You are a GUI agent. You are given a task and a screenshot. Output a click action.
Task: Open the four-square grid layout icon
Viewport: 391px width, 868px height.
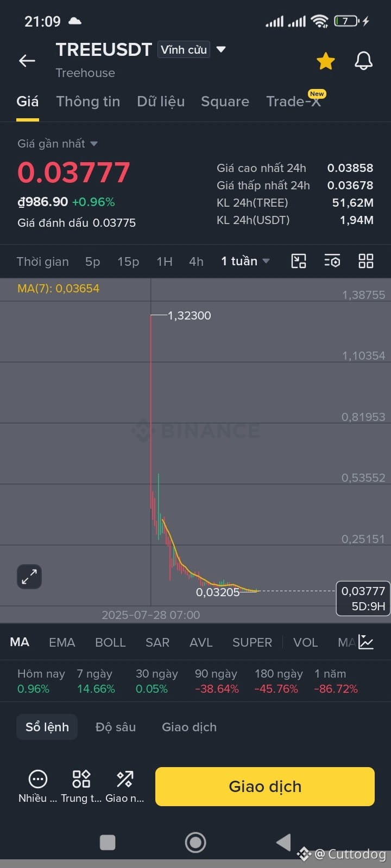tap(366, 261)
